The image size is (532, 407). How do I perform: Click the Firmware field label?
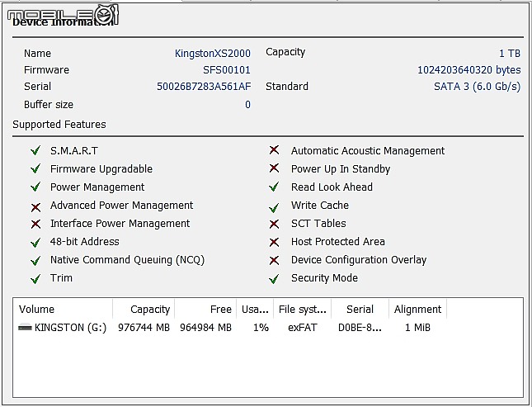click(46, 70)
